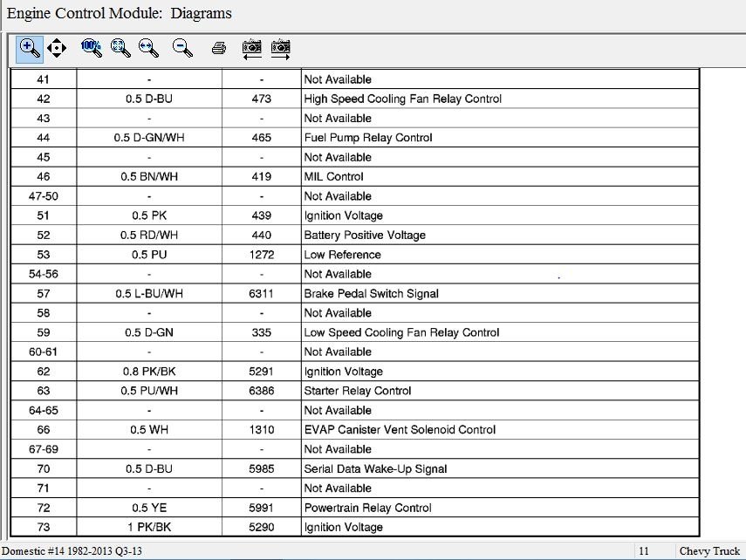Select the wire color '0.5 D-GN/WH' cell

pyautogui.click(x=149, y=138)
